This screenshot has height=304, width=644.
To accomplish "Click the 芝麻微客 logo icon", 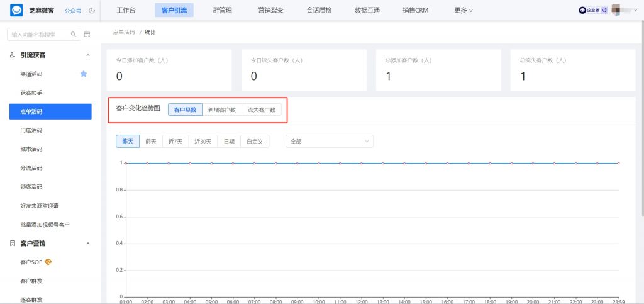I will (x=16, y=10).
